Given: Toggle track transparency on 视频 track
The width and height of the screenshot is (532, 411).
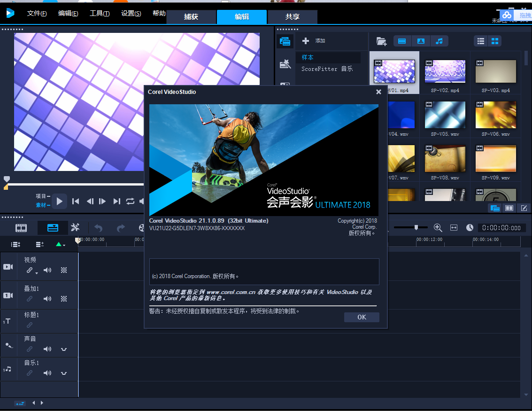Looking at the screenshot, I should 64,270.
